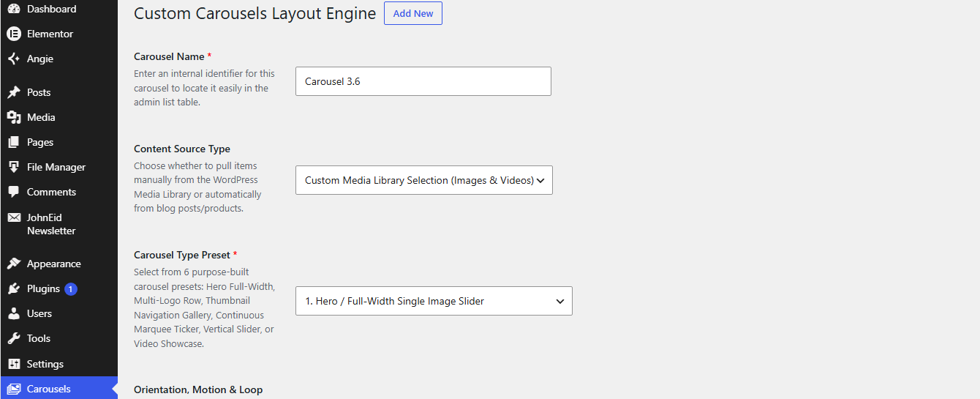Click the Angie sparkle icon

point(13,59)
